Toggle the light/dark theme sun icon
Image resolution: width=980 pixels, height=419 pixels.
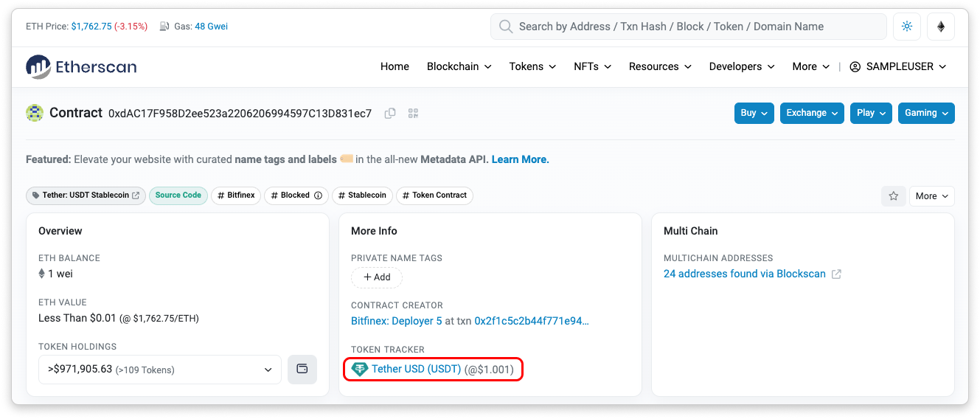[906, 27]
